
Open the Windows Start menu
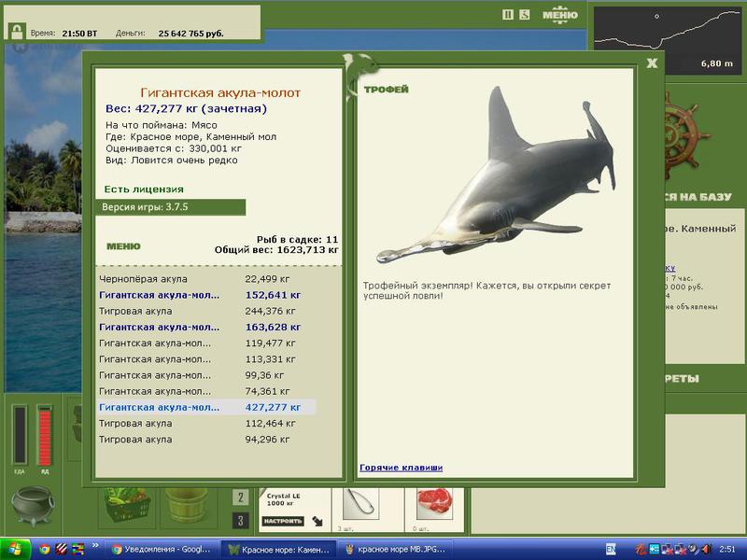[x=15, y=550]
